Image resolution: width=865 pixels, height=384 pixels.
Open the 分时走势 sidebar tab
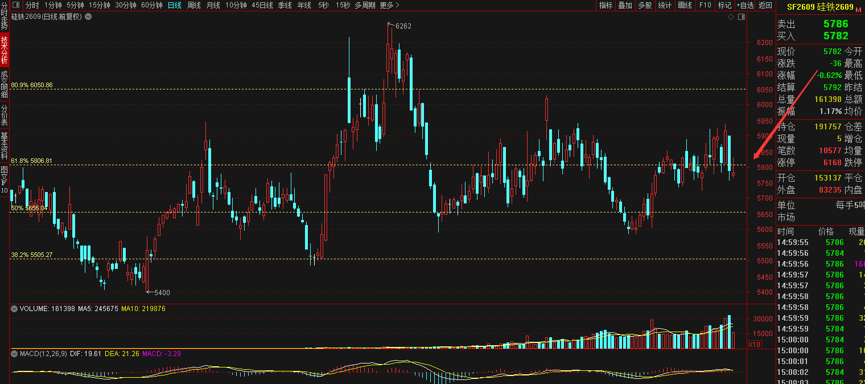[x=4, y=15]
